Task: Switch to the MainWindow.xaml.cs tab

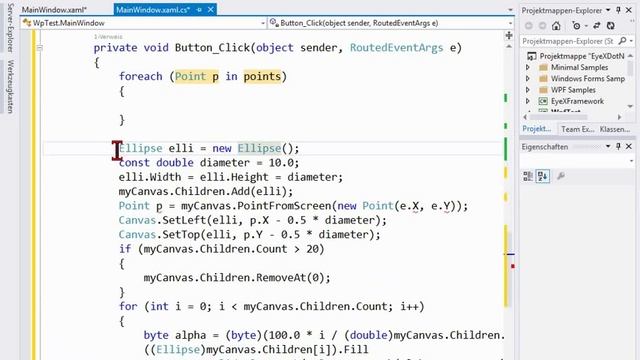Action: pyautogui.click(x=153, y=9)
